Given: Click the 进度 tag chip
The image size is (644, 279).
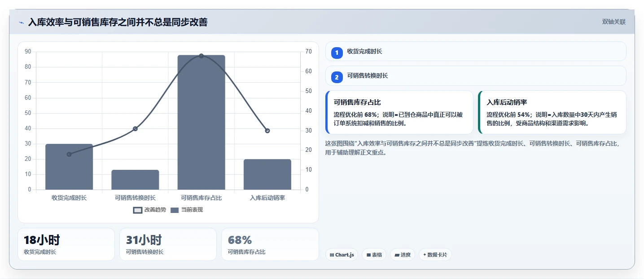Looking at the screenshot, I should click(x=403, y=255).
